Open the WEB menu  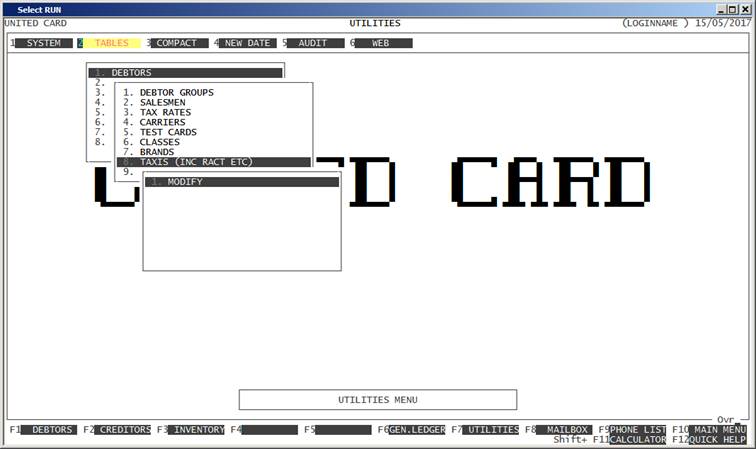pos(380,43)
